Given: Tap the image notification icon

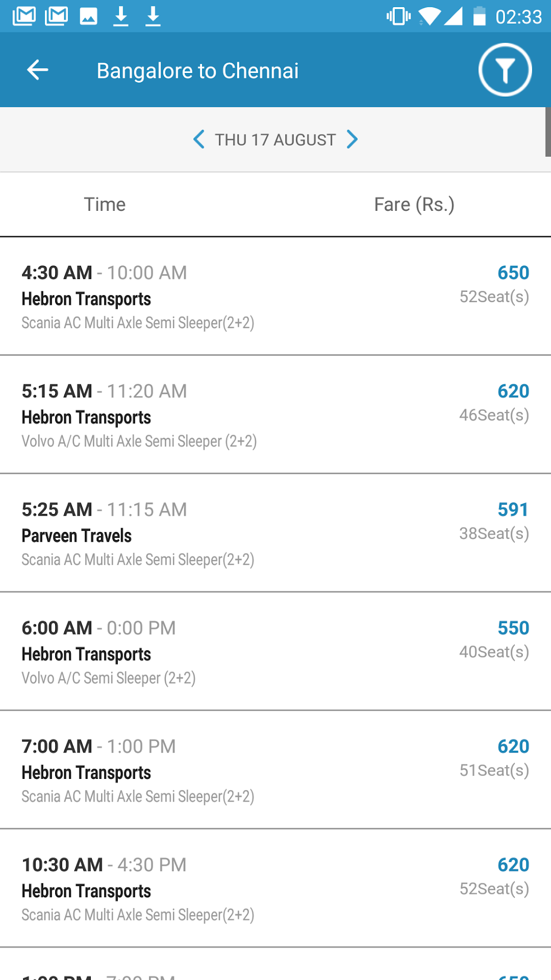Looking at the screenshot, I should pos(89,16).
